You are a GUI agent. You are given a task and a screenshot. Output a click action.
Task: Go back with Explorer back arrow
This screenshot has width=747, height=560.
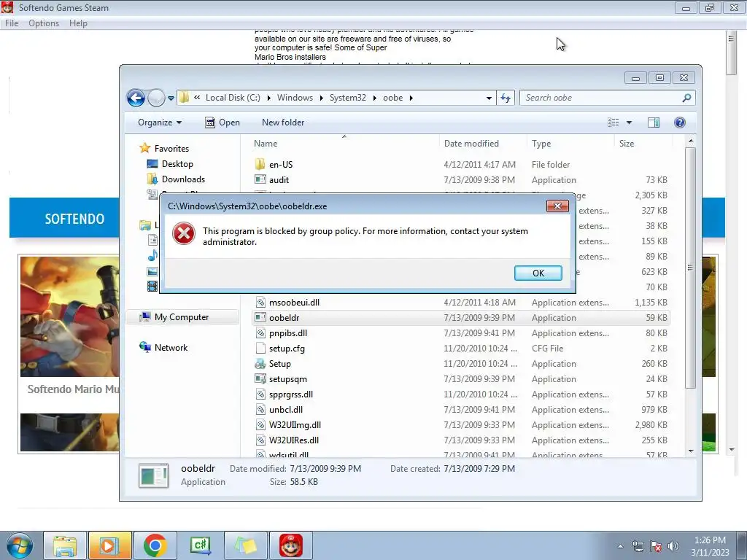pos(136,98)
